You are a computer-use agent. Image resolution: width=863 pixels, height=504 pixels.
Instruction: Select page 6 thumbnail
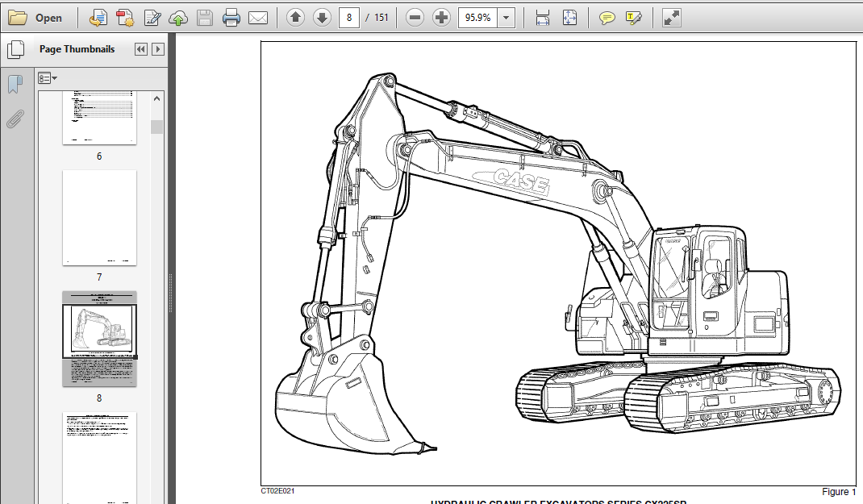pos(99,118)
